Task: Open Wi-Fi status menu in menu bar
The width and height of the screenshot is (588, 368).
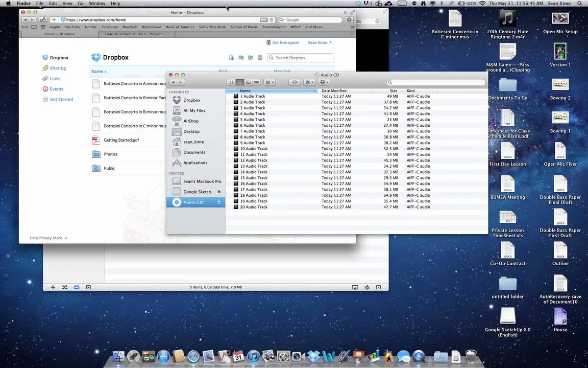Action: click(x=482, y=4)
